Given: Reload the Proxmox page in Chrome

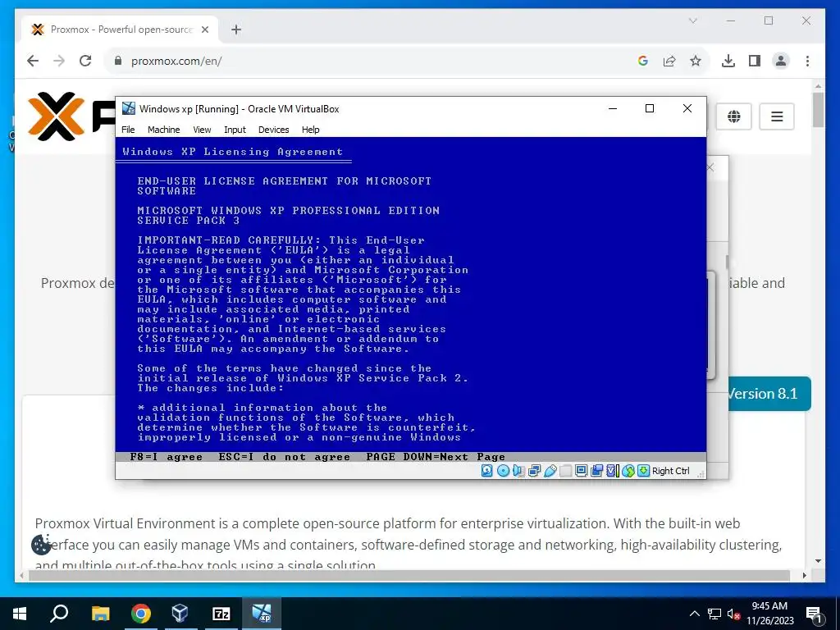Looking at the screenshot, I should tap(85, 61).
